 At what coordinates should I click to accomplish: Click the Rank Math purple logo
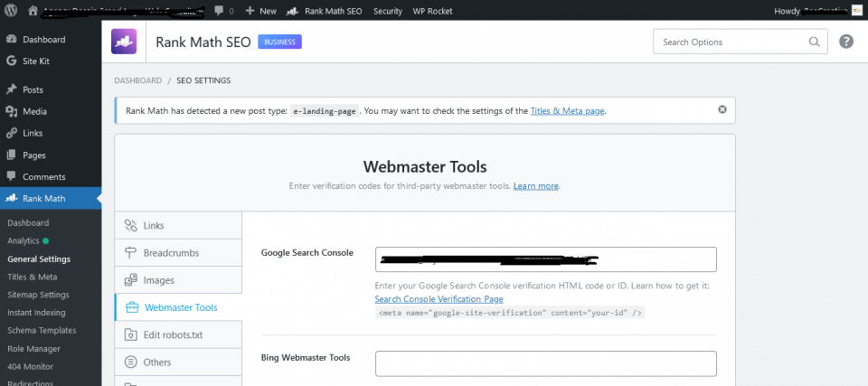tap(124, 42)
